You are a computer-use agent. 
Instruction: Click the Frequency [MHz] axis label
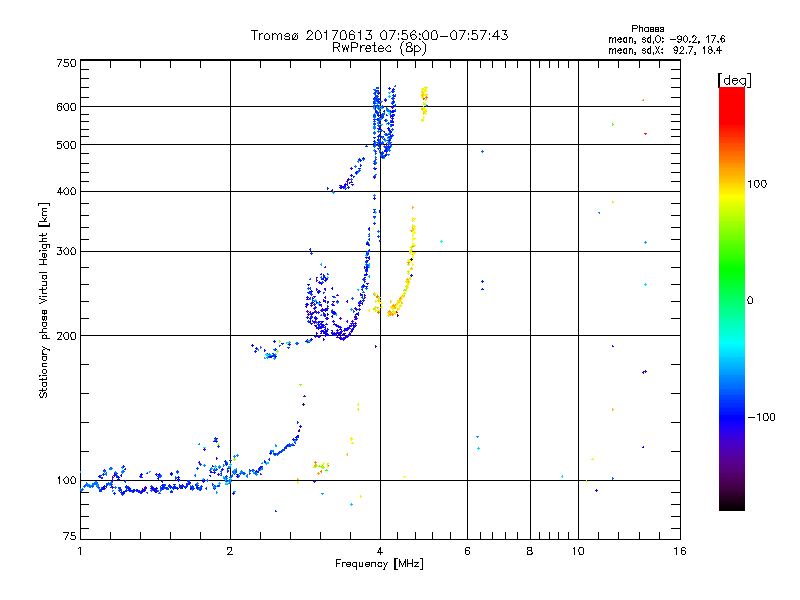click(379, 565)
